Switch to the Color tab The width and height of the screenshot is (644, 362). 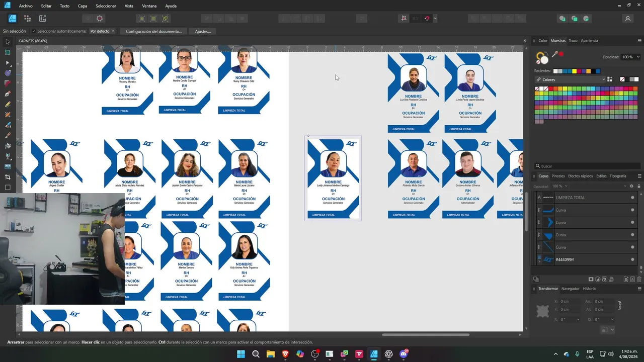click(x=543, y=41)
